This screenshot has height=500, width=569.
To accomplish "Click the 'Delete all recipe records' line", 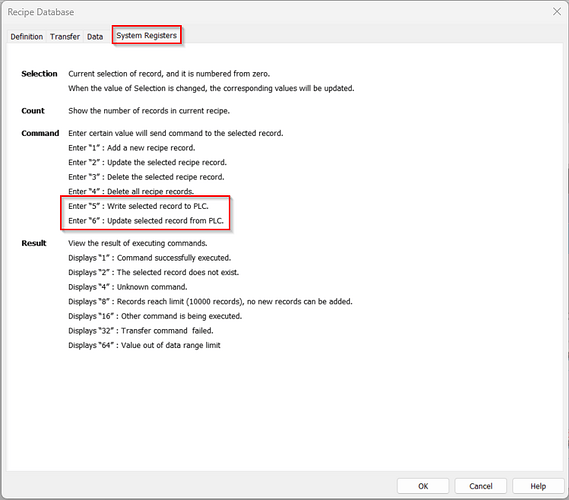I will tap(131, 191).
